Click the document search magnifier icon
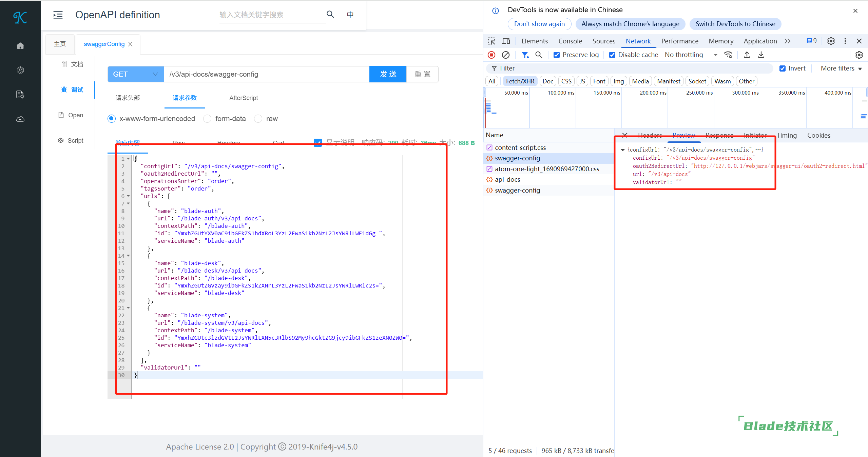This screenshot has width=868, height=457. [330, 14]
